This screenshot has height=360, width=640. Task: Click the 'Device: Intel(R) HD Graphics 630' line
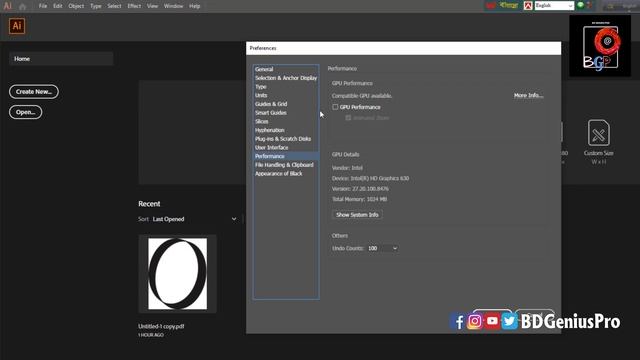(371, 178)
